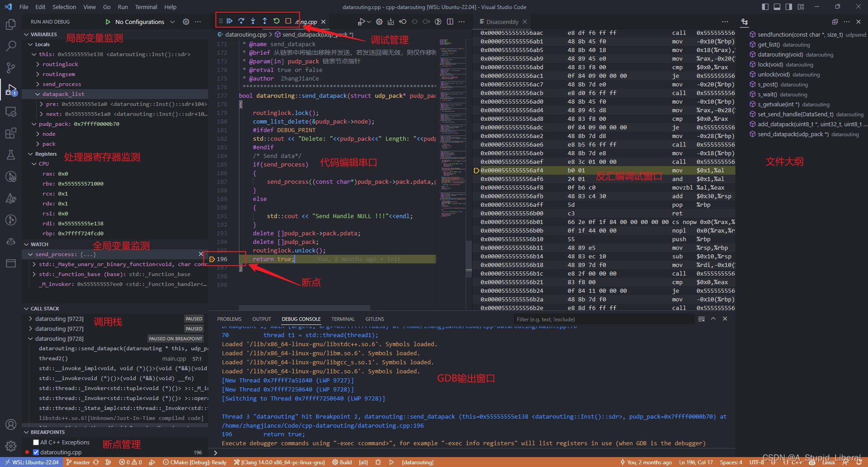868x467 pixels.
Task: Open the Manage gear in activity bar
Action: coord(11,446)
